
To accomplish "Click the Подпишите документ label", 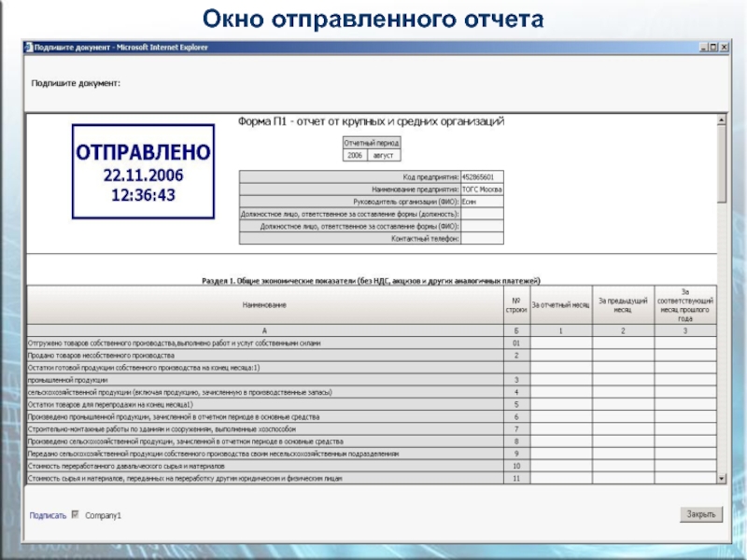I will pyautogui.click(x=76, y=83).
